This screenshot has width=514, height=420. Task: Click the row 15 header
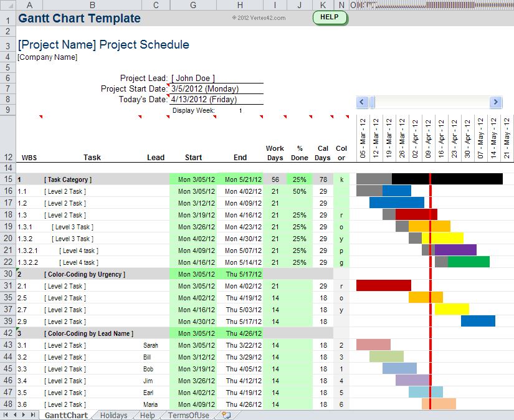pyautogui.click(x=7, y=179)
